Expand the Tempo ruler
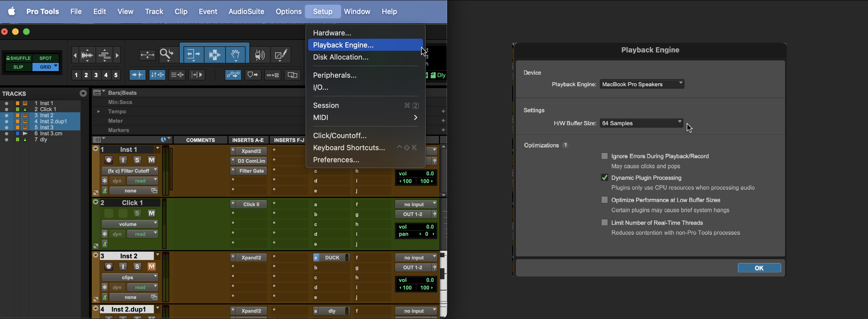This screenshot has height=319, width=868. point(98,111)
